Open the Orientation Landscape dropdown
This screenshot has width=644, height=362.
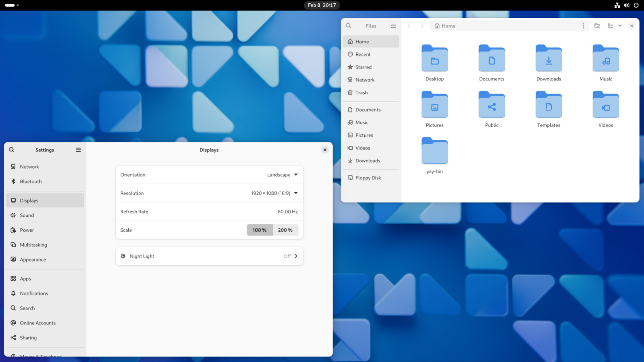tap(282, 175)
